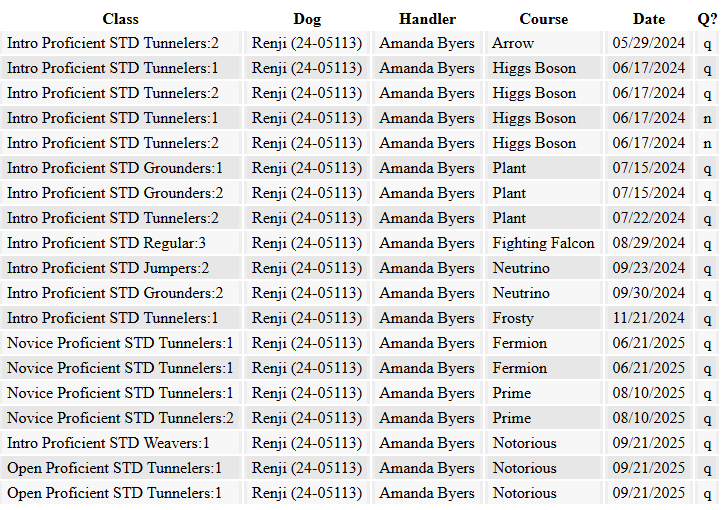Click the 07/22/2024 date cell

(649, 218)
